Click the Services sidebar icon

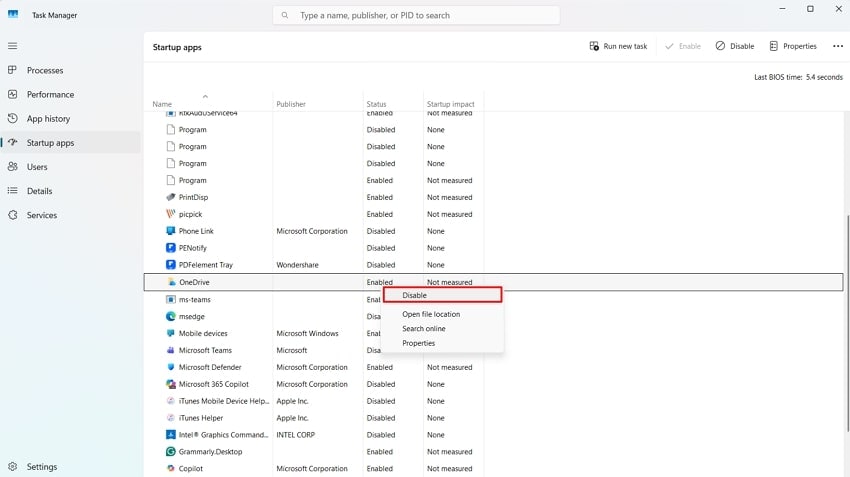point(12,215)
